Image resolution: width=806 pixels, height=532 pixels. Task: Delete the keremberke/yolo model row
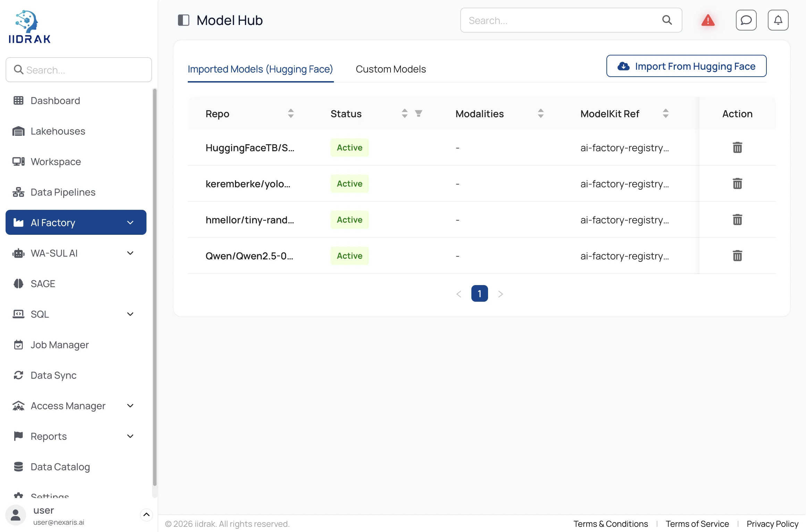737,183
